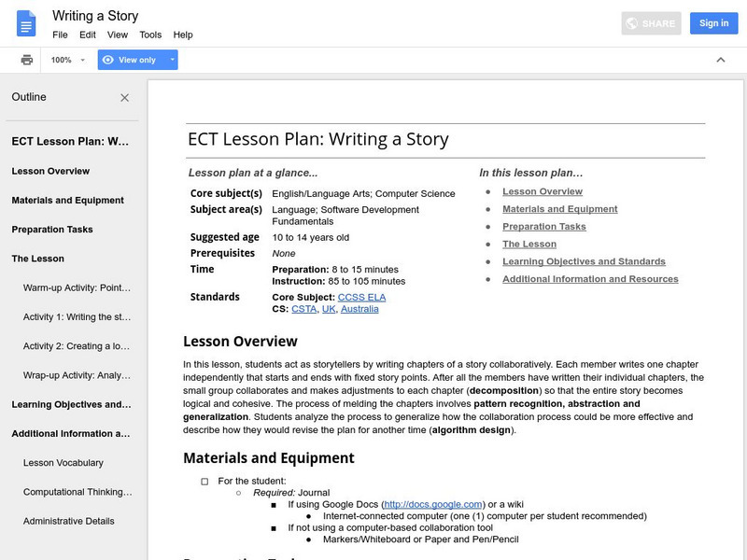Image resolution: width=747 pixels, height=560 pixels.
Task: Open the 100% zoom dropdown
Action: 67,60
